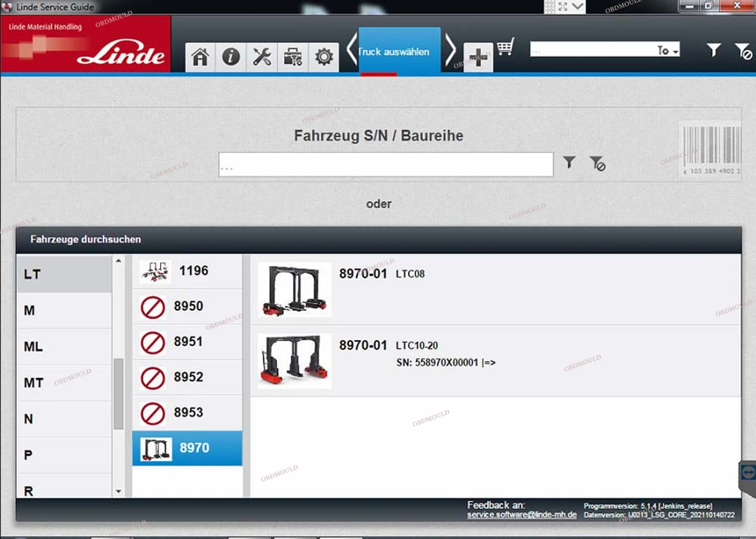Click the Programmversion 5.1.4 text
Screen dimensions: 756x539
pos(648,506)
